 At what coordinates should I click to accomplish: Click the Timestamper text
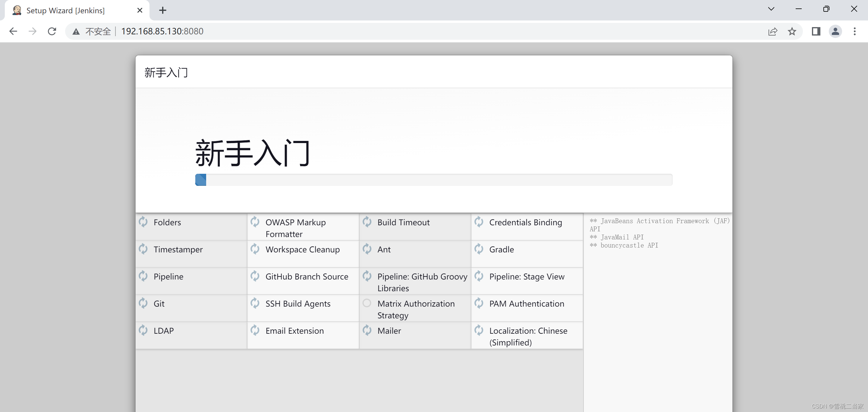178,250
